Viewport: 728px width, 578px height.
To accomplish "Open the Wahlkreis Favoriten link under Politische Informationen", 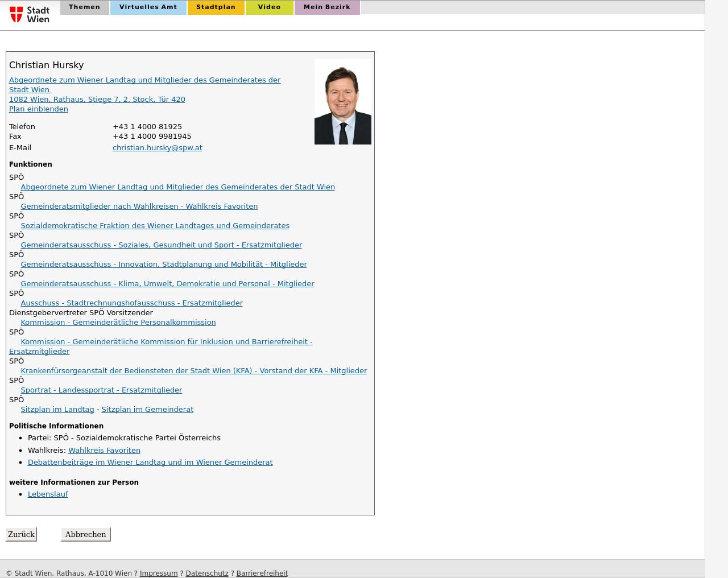I will click(104, 450).
